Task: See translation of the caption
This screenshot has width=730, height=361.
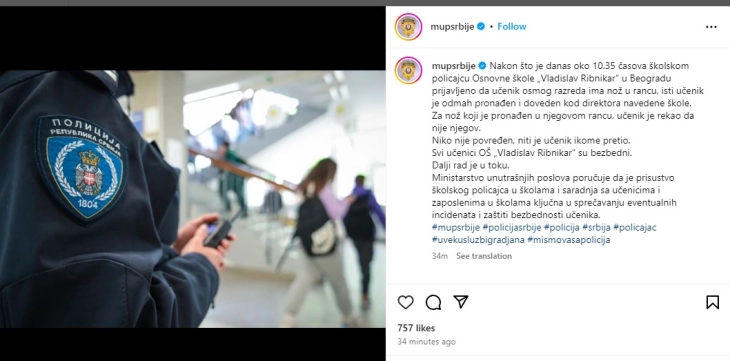Action: click(x=484, y=256)
